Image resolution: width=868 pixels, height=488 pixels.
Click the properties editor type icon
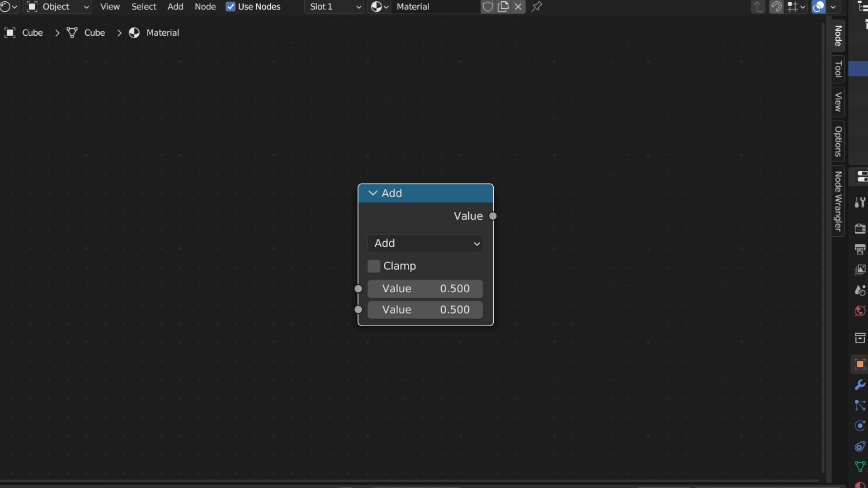(862, 176)
